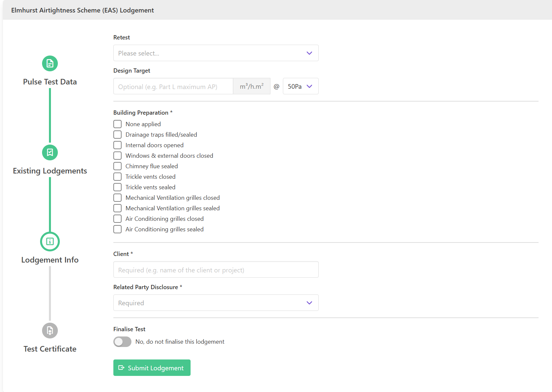
Task: Expand the 50Pa pressure dropdown
Action: [300, 86]
